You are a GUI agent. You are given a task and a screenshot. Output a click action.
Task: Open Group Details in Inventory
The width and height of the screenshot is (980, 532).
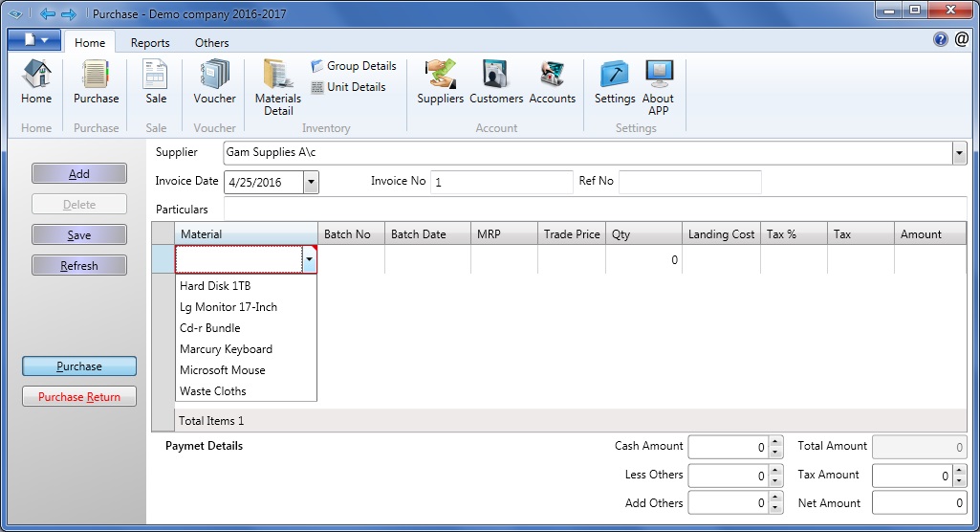click(x=354, y=66)
